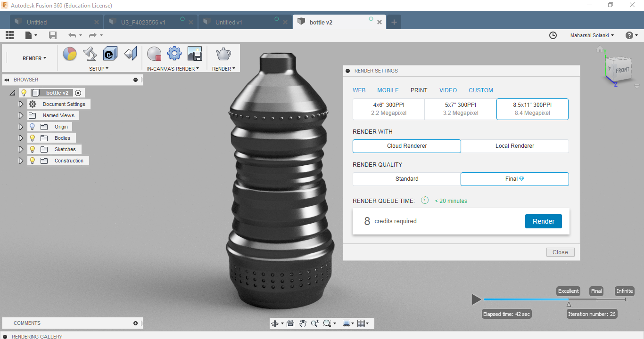Open a new design tab with plus
This screenshot has width=644, height=339.
click(x=394, y=22)
